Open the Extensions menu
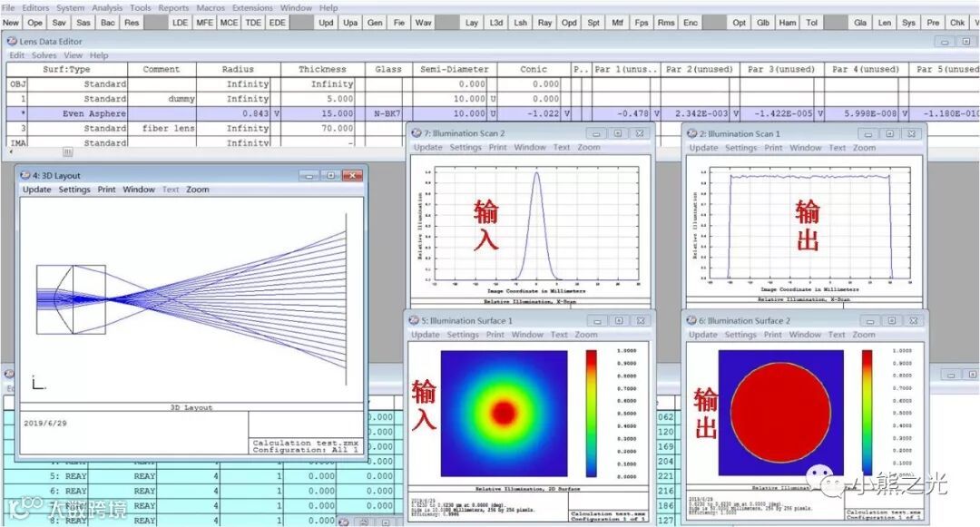Viewport: 980px width, 527px height. click(x=252, y=7)
